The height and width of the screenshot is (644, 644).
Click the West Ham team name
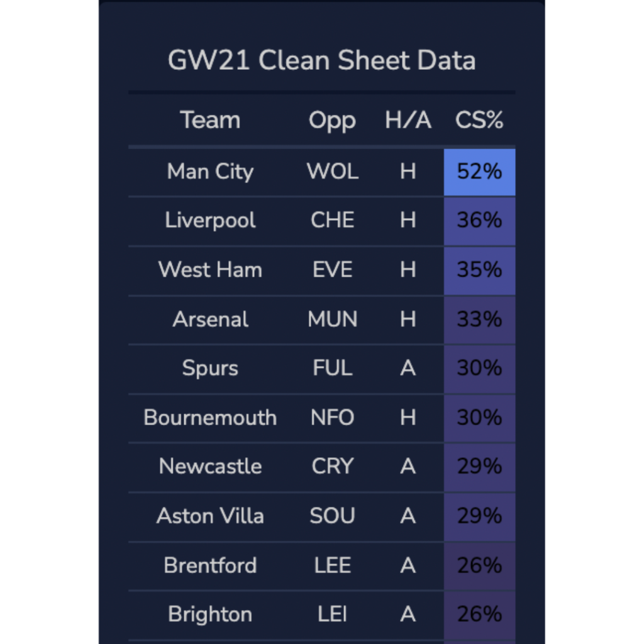[210, 270]
